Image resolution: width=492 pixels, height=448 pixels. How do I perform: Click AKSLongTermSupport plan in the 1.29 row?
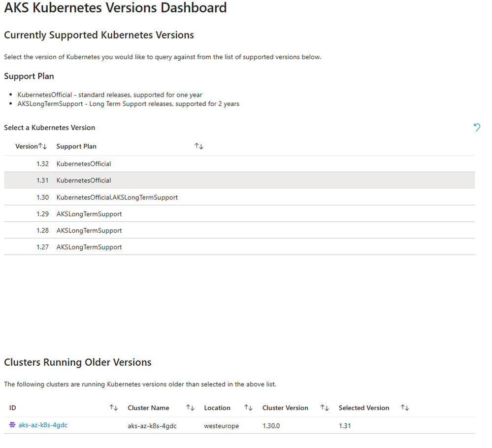(x=89, y=214)
